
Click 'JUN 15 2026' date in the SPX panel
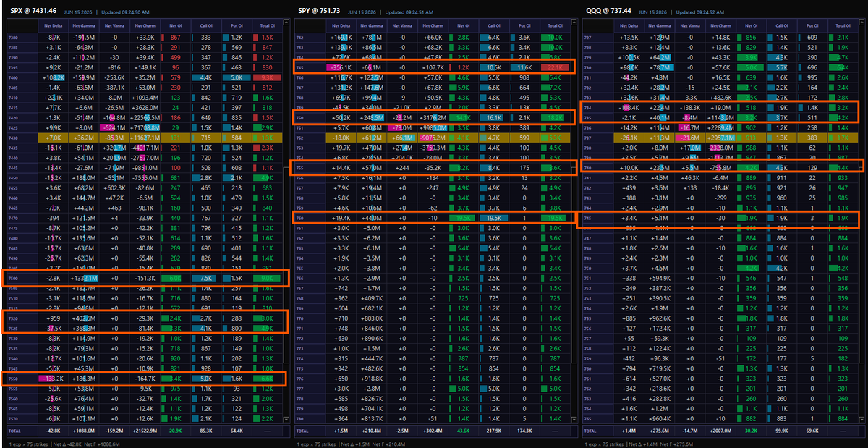pyautogui.click(x=80, y=12)
